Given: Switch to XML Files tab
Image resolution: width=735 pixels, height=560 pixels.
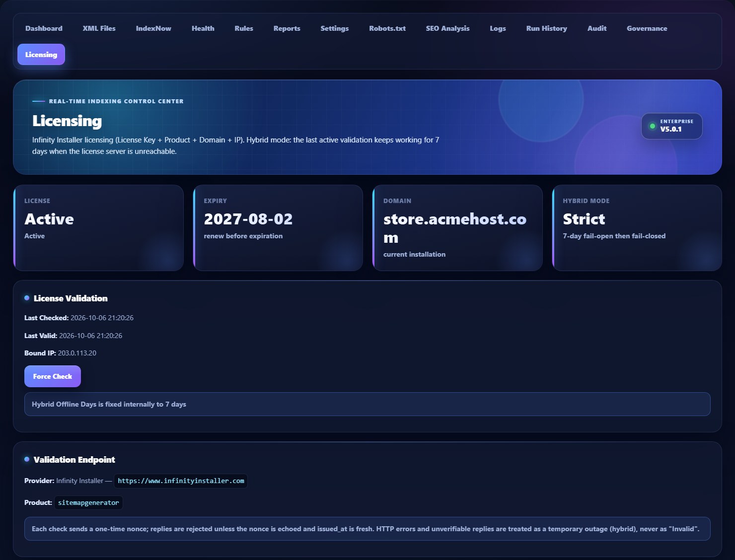Looking at the screenshot, I should click(99, 28).
